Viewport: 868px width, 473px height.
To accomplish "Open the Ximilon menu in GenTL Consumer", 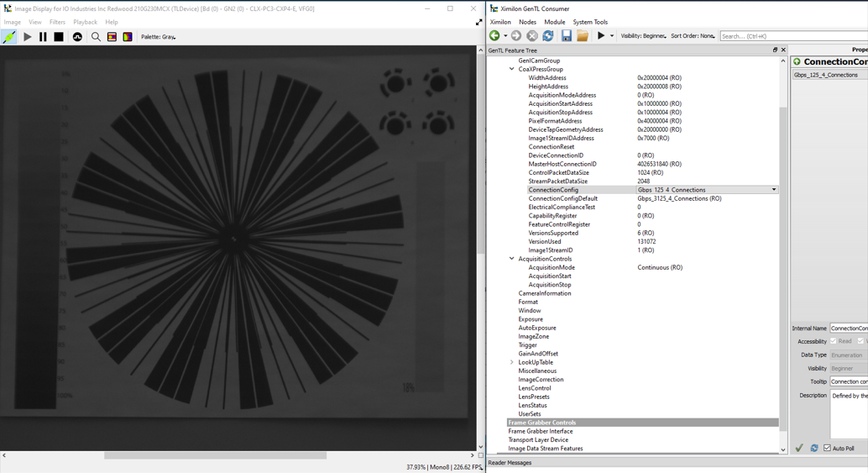I will 500,22.
